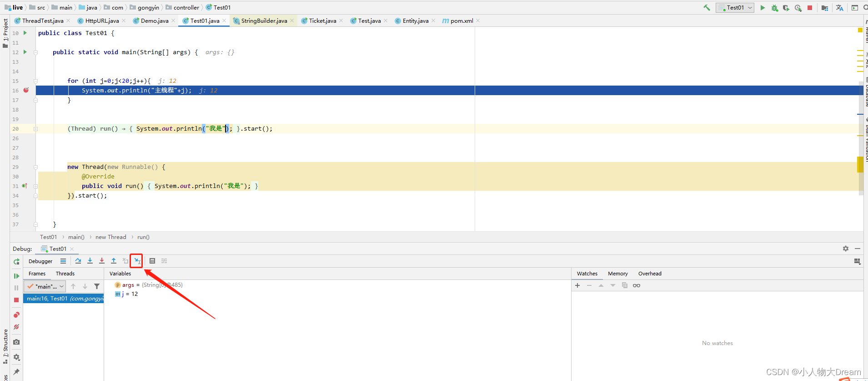Open the pom.xml editor tab
Screen dimensions: 868x381
tap(462, 21)
